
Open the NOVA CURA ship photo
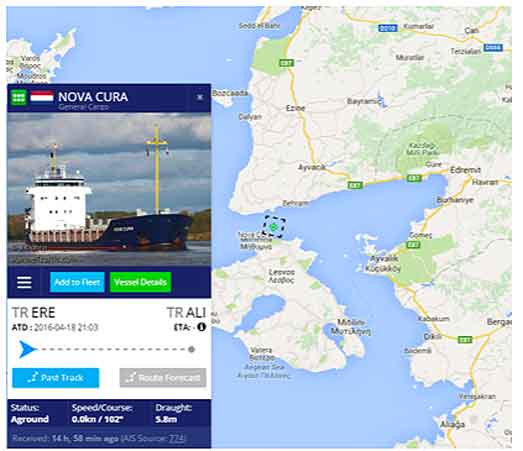click(x=109, y=189)
